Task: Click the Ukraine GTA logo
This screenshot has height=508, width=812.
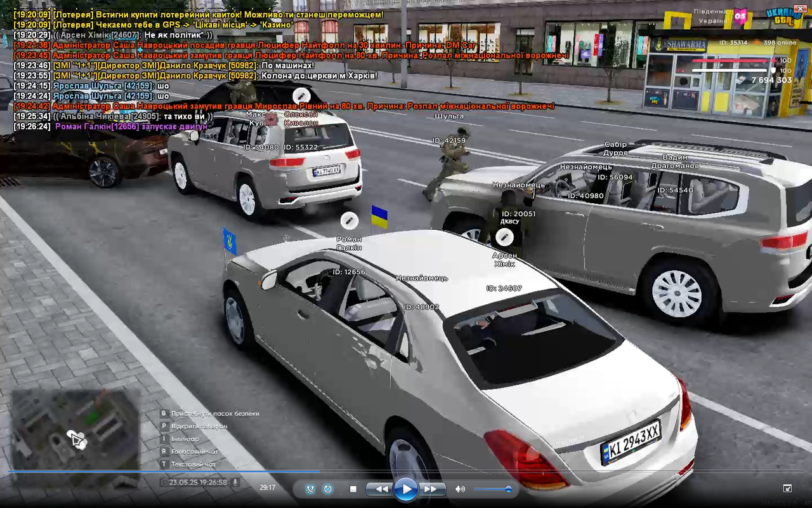Action: (x=783, y=15)
